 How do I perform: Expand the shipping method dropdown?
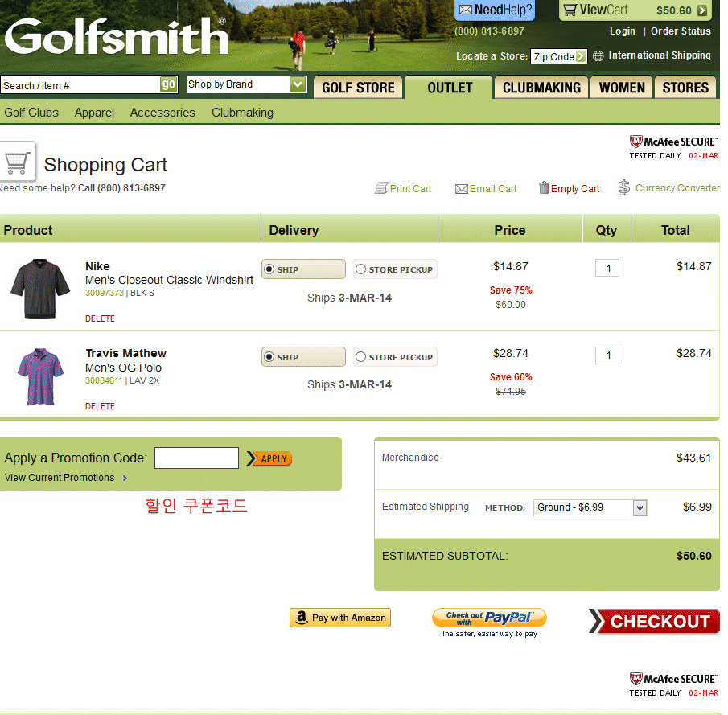[640, 507]
